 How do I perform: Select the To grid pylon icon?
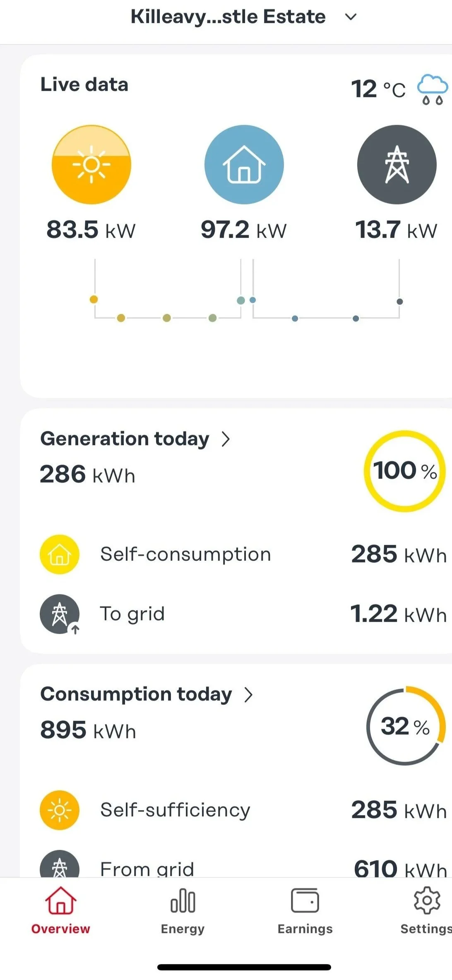click(x=60, y=614)
